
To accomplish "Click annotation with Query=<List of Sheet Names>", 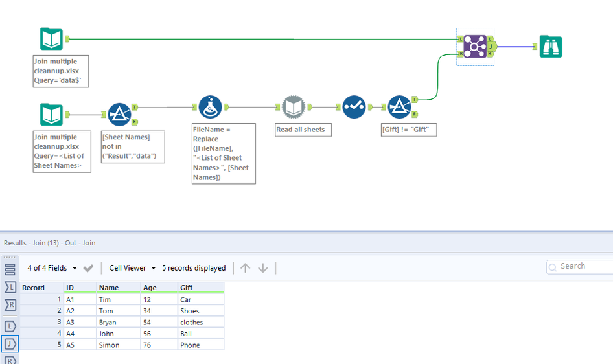I will point(62,152).
